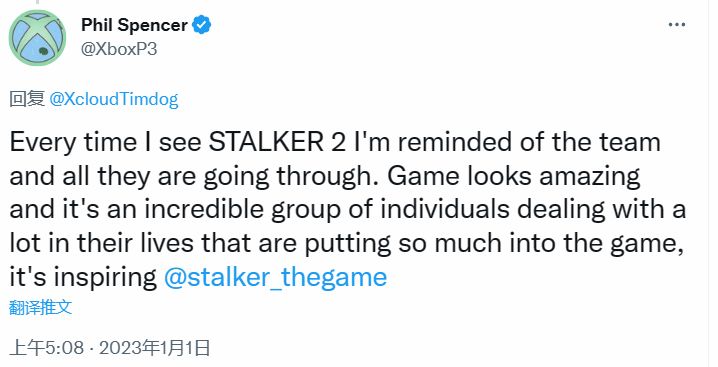Image resolution: width=718 pixels, height=367 pixels.
Task: Click the 翻译推文 translate tweet link
Action: click(x=41, y=307)
